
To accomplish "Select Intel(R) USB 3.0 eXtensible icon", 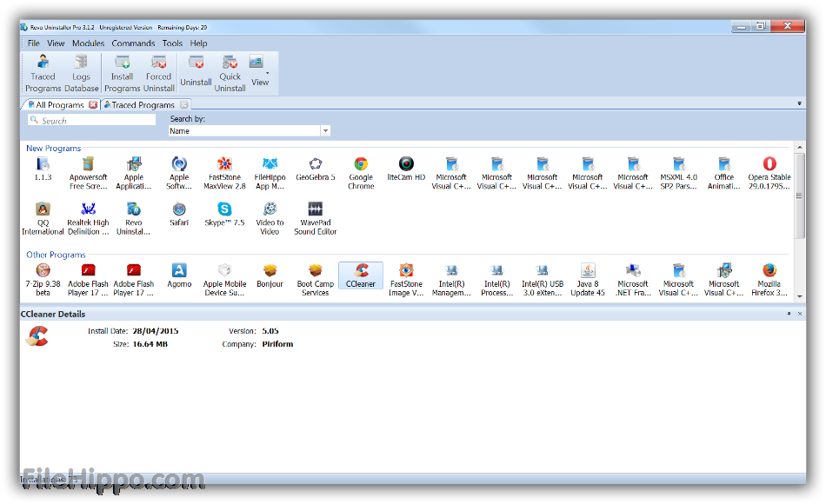I will pos(543,279).
